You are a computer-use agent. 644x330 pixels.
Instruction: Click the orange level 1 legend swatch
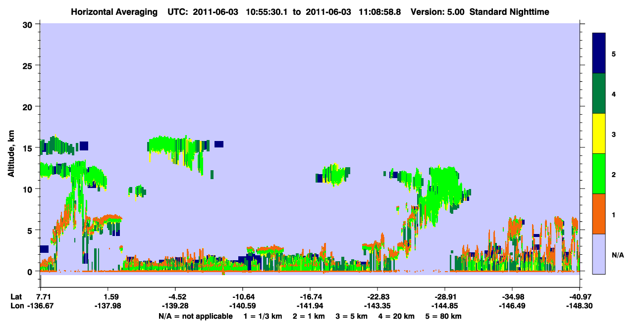[x=599, y=214]
